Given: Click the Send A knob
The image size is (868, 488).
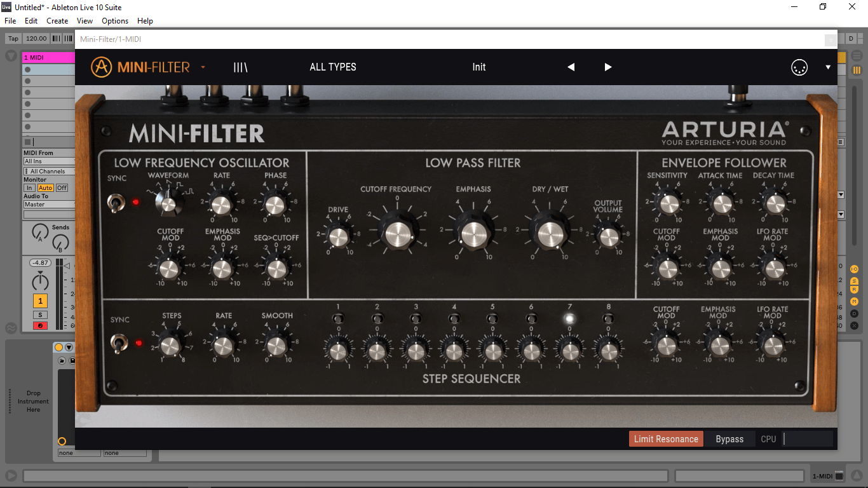Looking at the screenshot, I should click(40, 233).
